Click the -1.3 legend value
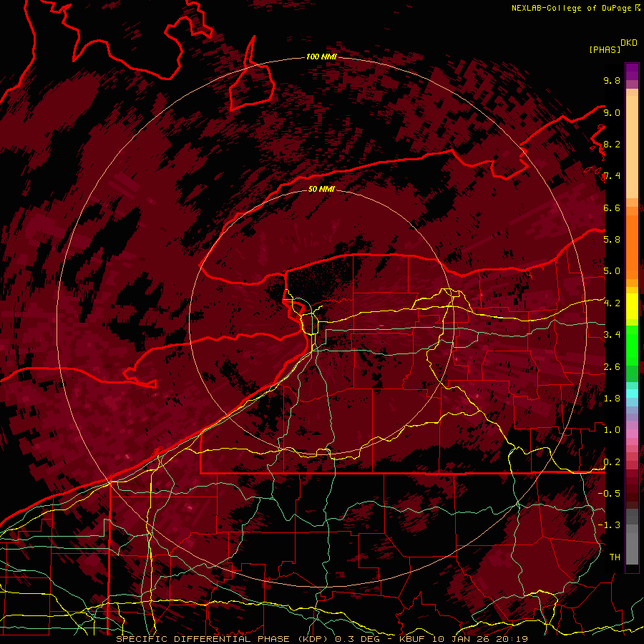644x644 pixels. [609, 525]
